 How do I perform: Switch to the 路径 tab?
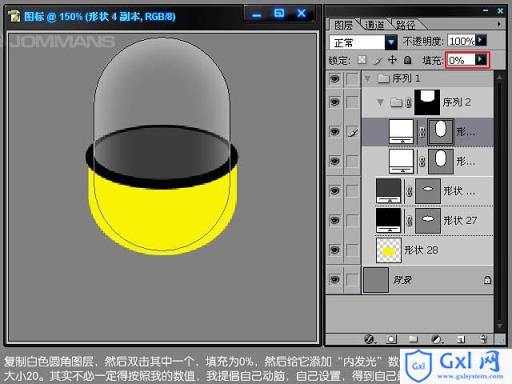point(406,25)
